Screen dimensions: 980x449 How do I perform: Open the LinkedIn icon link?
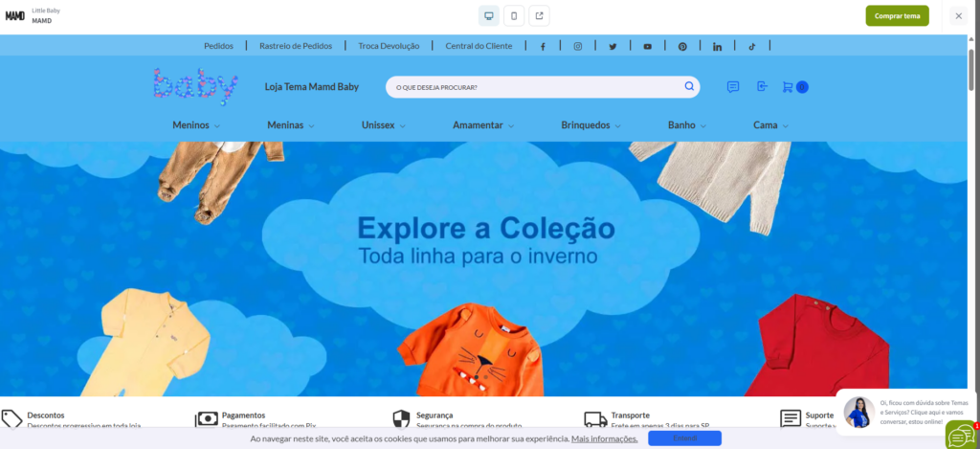click(717, 46)
